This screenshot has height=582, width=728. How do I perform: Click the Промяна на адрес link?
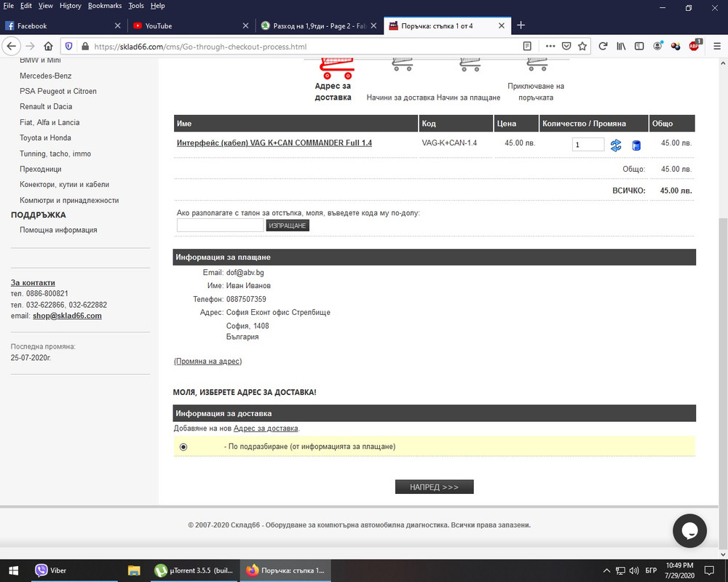(x=207, y=361)
